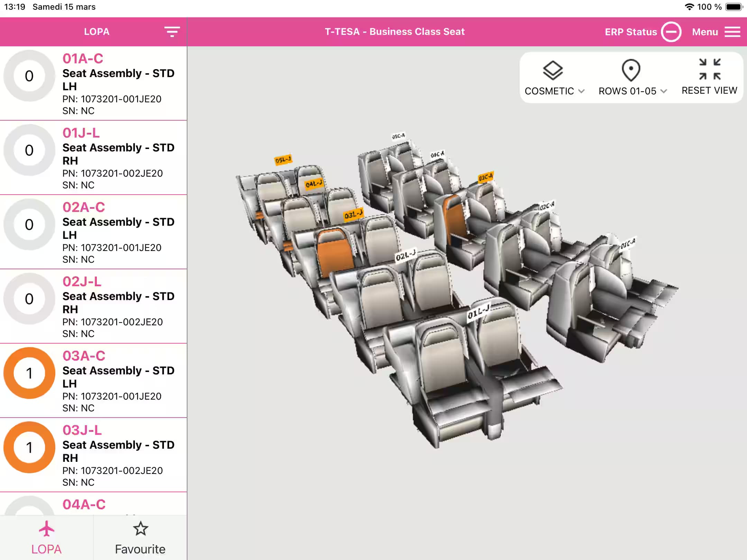Click the orange highlighted 03C-A seat tag

486,177
